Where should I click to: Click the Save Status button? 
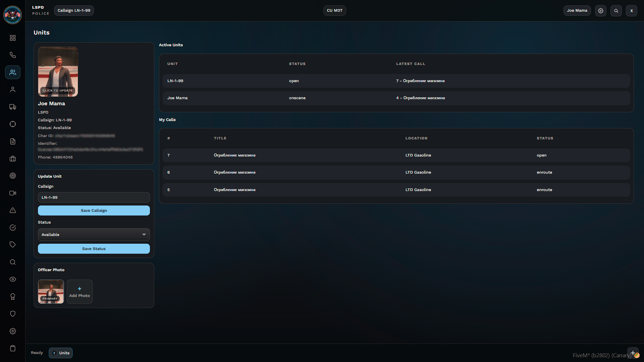click(94, 249)
